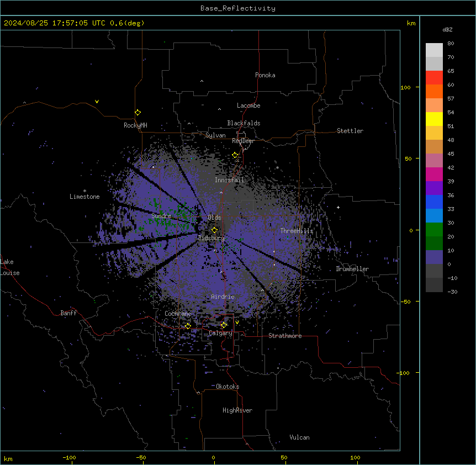
Task: Click the Banff label
Action: [x=68, y=313]
